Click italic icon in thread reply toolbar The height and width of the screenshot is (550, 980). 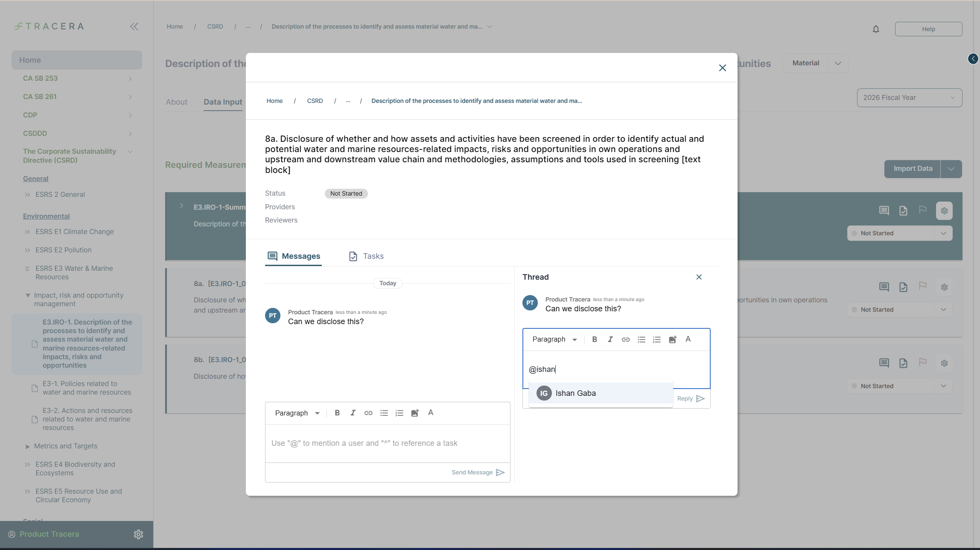click(610, 339)
